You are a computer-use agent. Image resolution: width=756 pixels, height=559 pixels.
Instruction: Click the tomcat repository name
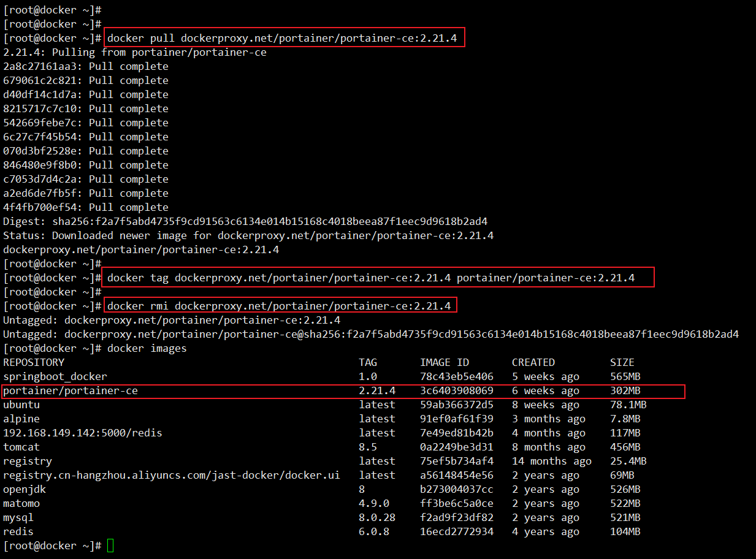pyautogui.click(x=21, y=447)
